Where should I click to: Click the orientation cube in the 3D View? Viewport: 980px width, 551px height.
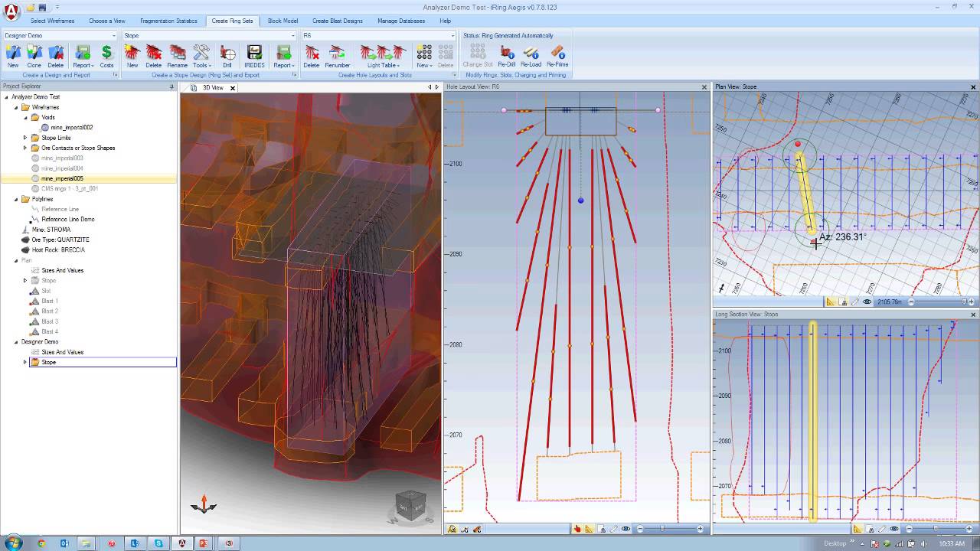coord(410,504)
